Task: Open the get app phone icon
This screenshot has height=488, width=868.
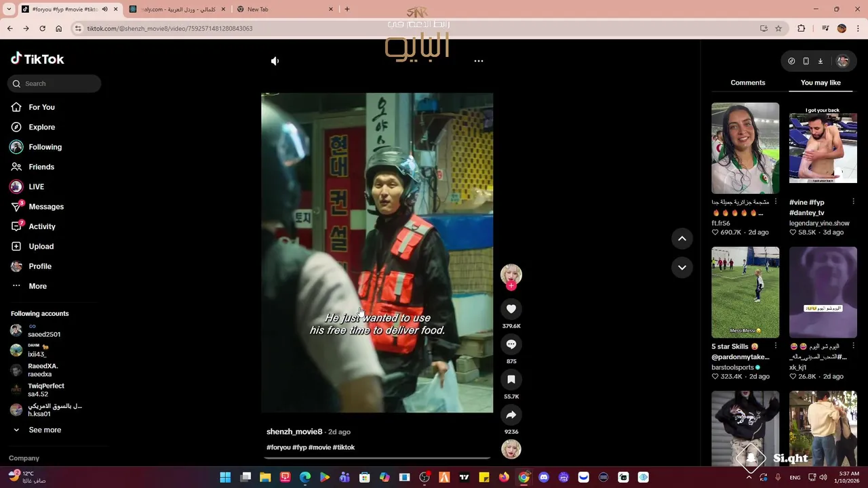Action: 806,61
